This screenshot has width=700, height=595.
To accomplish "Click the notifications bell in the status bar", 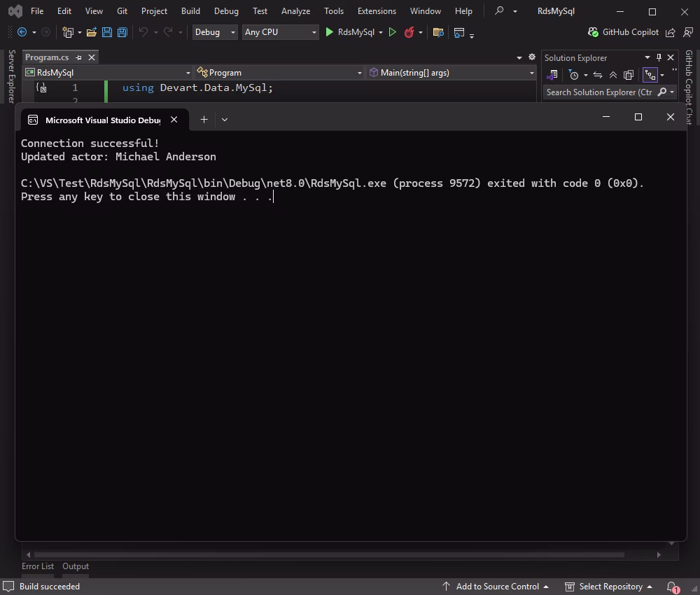I will [x=671, y=587].
